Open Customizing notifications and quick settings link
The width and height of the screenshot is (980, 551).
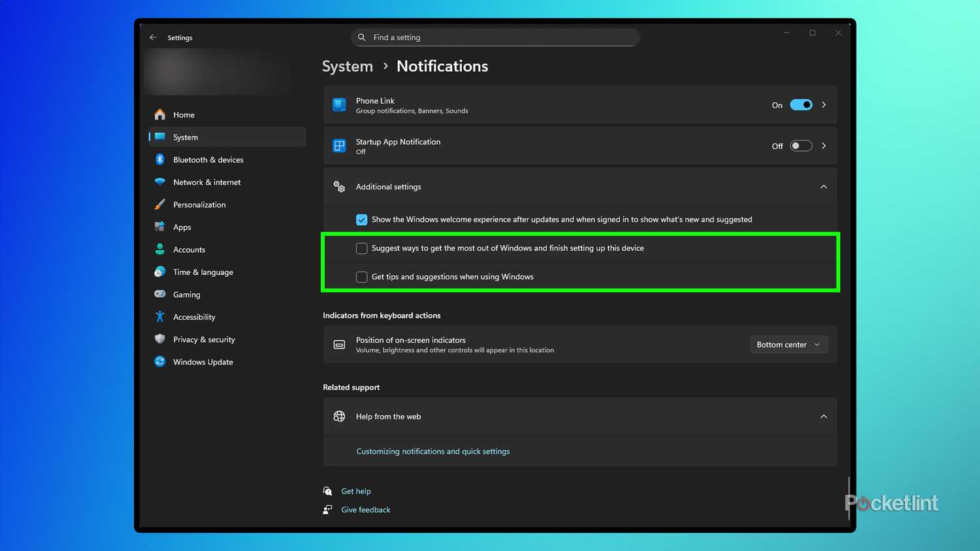point(433,451)
